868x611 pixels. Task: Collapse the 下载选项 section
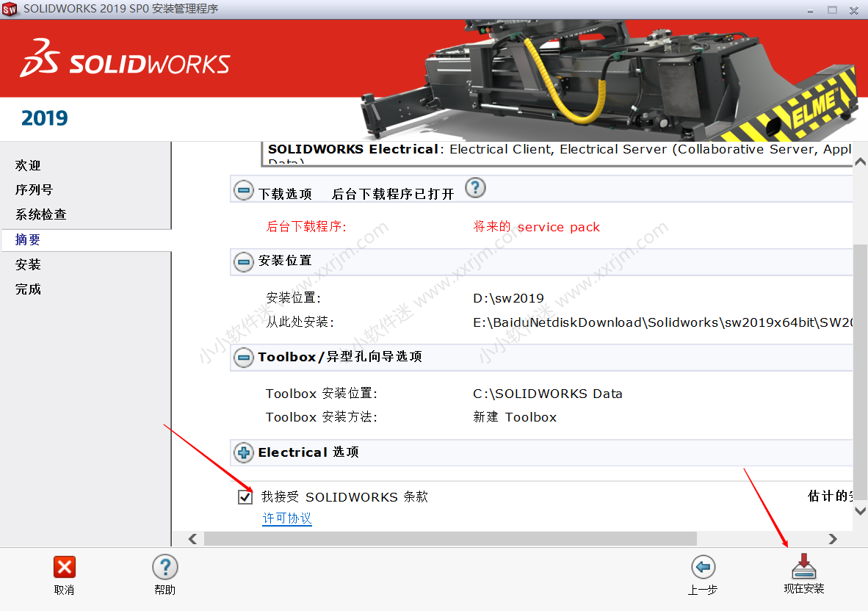[243, 191]
